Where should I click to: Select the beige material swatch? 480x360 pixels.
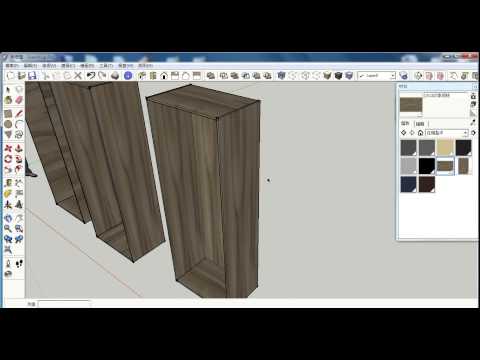tap(445, 148)
